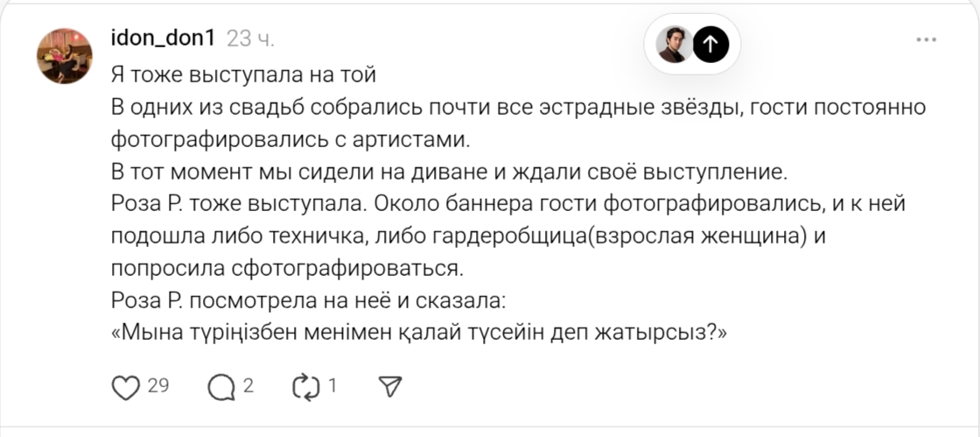The image size is (980, 437).
Task: Click the small avatar in the floating pill
Action: (x=674, y=44)
